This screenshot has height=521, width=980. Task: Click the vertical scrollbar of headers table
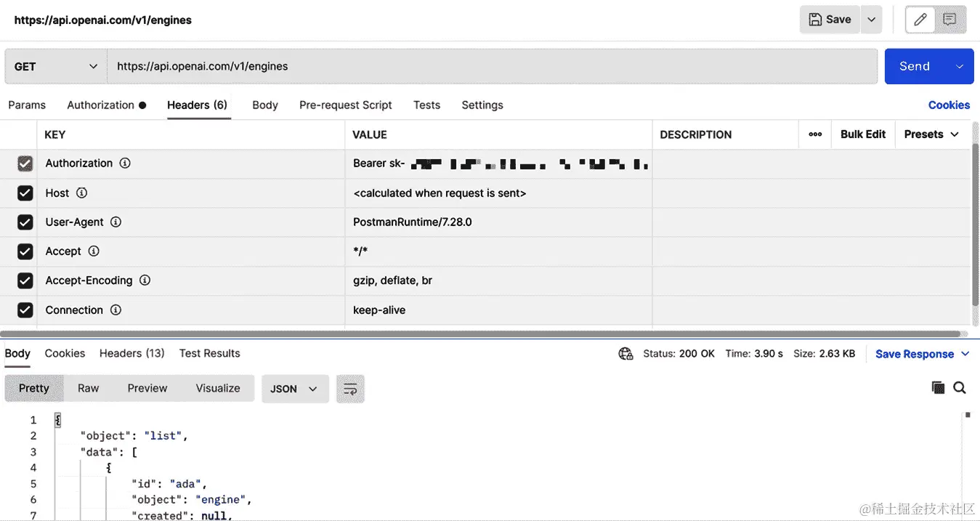pos(975,225)
